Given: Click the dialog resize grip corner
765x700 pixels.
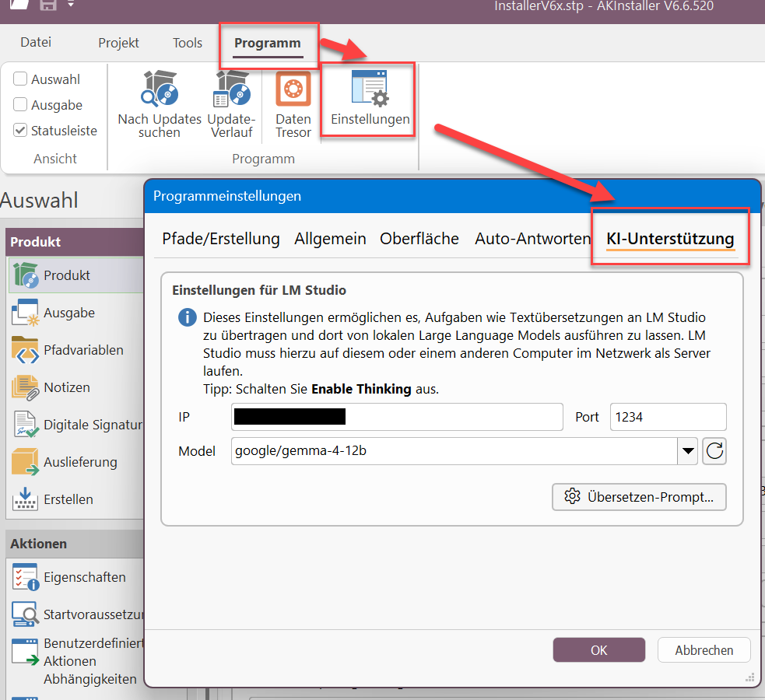Looking at the screenshot, I should pyautogui.click(x=750, y=677).
